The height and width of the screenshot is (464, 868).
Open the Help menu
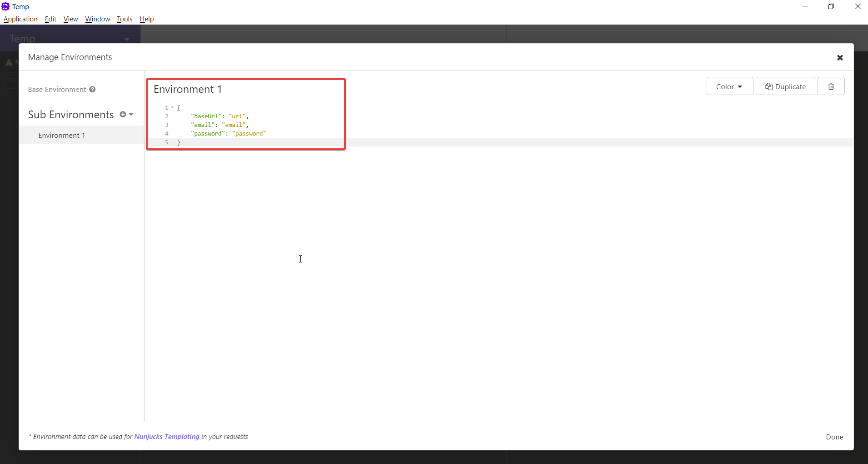pyautogui.click(x=147, y=19)
